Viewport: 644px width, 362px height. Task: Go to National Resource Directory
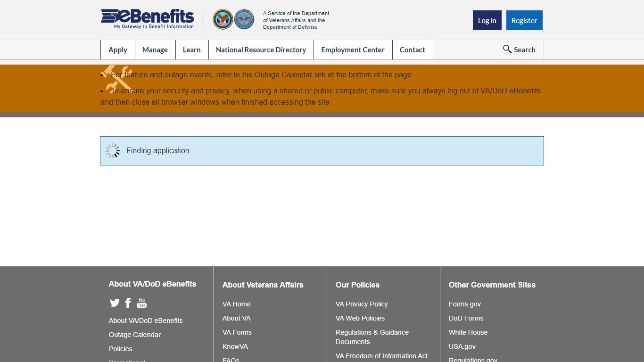pyautogui.click(x=261, y=49)
